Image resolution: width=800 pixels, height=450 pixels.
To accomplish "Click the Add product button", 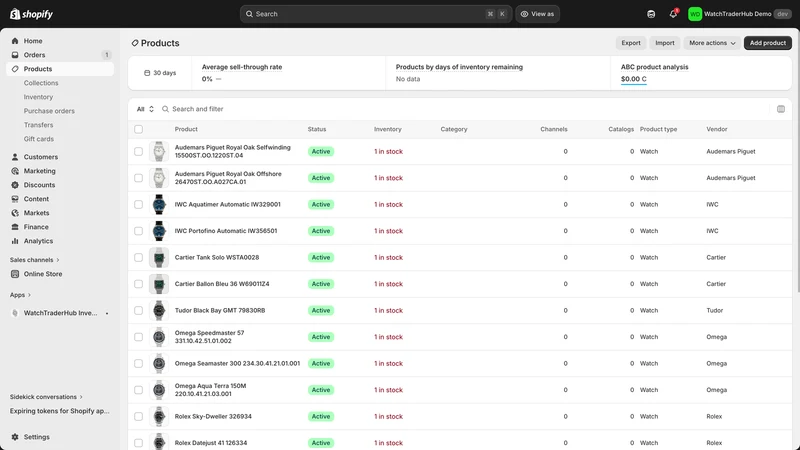I will click(767, 43).
